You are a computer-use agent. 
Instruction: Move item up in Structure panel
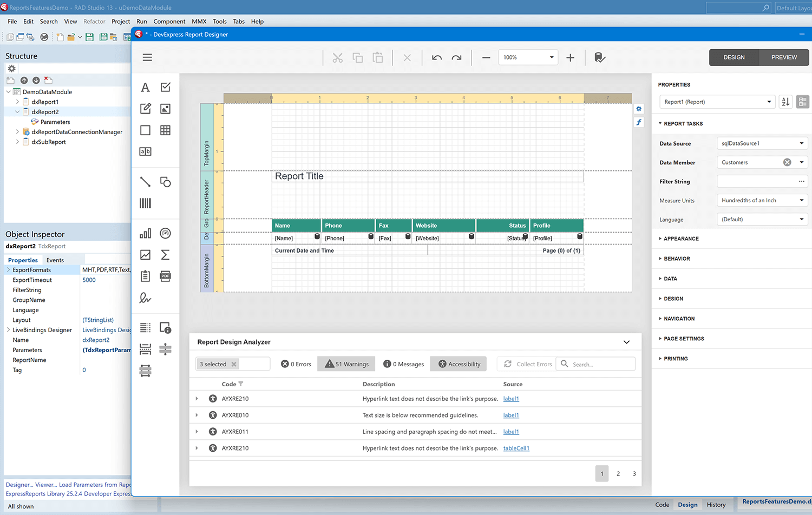[24, 80]
